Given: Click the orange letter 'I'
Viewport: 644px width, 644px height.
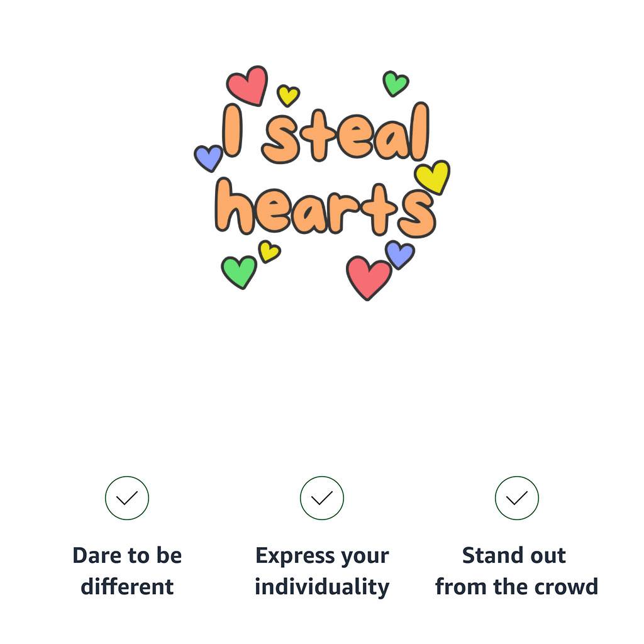Looking at the screenshot, I should (231, 131).
